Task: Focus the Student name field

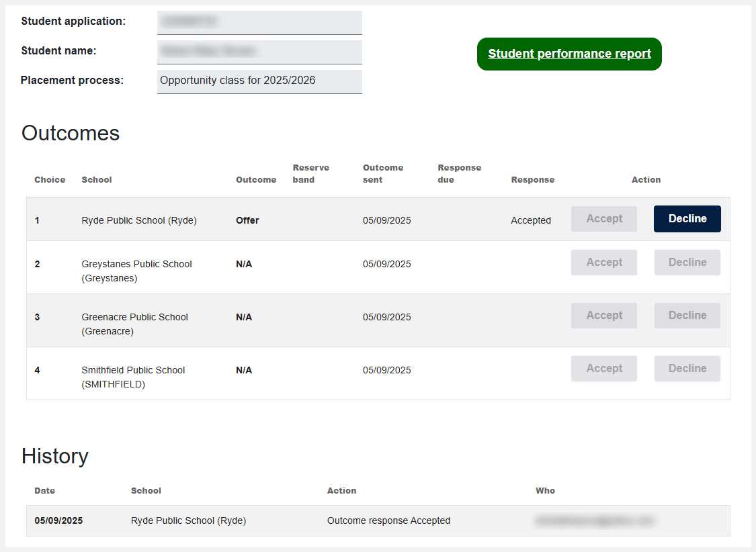Action: [x=259, y=52]
